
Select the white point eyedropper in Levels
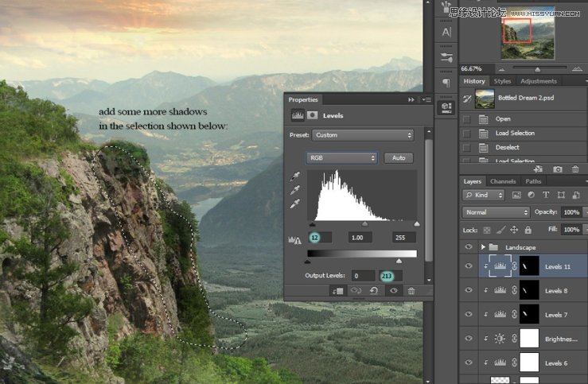(296, 204)
